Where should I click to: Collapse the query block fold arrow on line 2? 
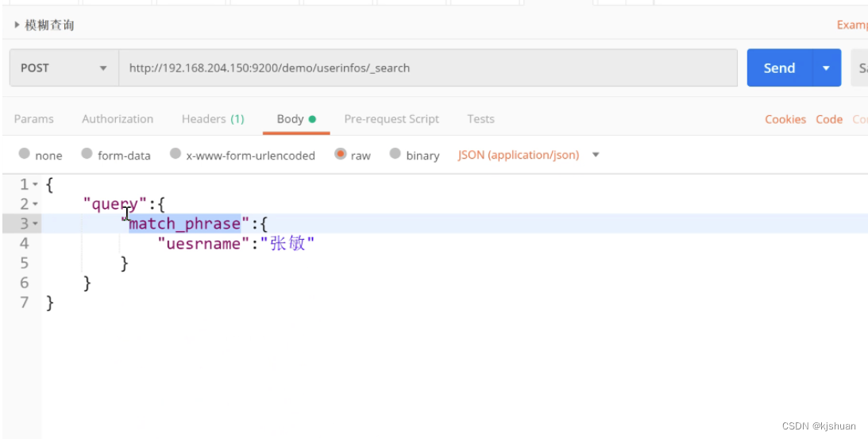point(35,205)
